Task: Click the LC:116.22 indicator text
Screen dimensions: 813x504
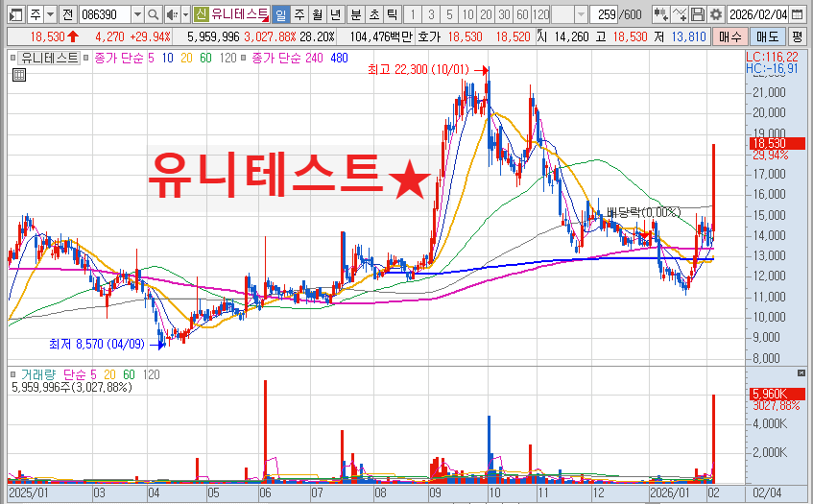Action: [772, 57]
